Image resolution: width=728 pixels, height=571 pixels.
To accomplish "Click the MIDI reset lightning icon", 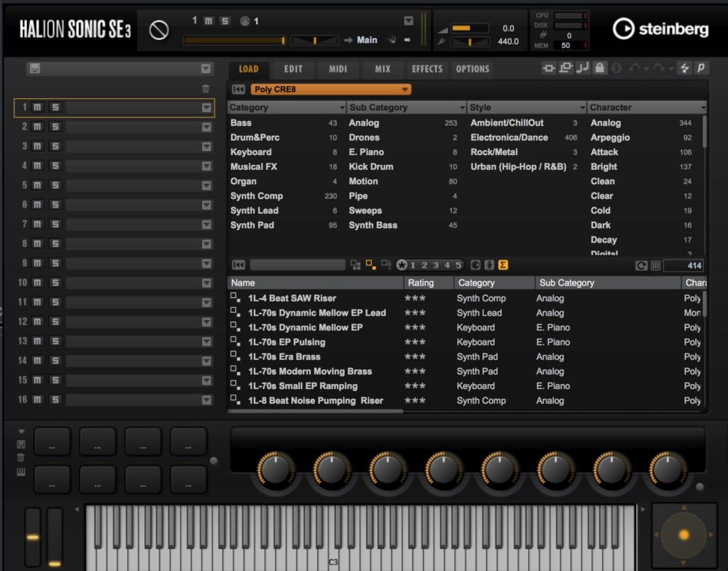I will coord(684,68).
